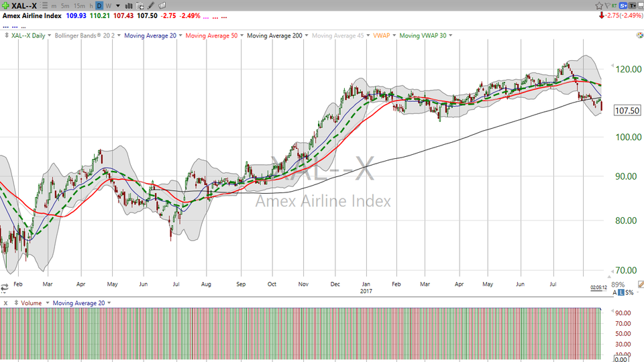Image resolution: width=644 pixels, height=362 pixels.
Task: Click the high value 110.21
Action: (100, 15)
